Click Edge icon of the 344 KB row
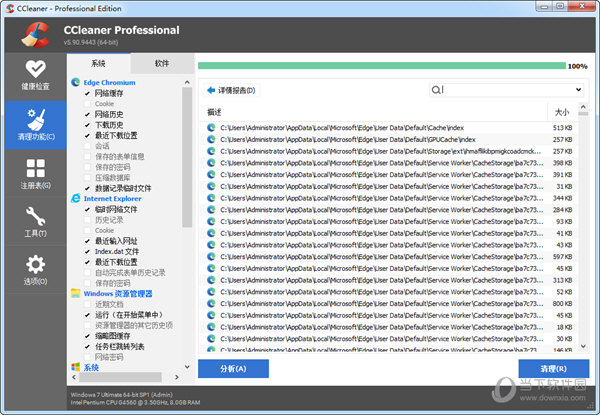Screen dimensions: 600x415 [211, 198]
